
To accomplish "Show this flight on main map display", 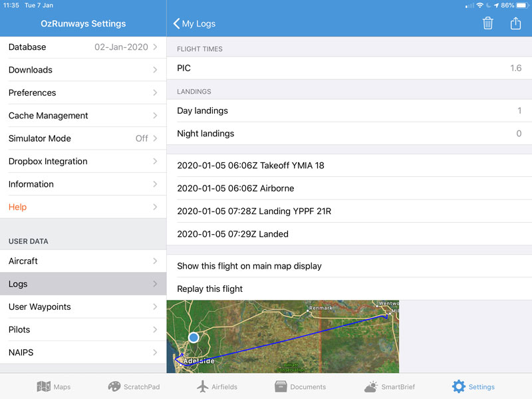I will tap(349, 266).
